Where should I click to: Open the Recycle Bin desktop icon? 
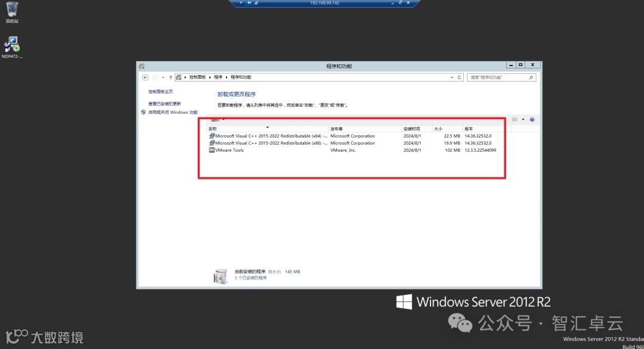[x=12, y=13]
